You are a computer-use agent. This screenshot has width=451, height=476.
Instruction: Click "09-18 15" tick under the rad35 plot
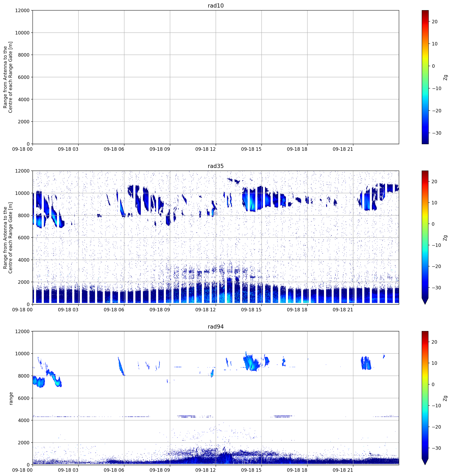click(251, 310)
